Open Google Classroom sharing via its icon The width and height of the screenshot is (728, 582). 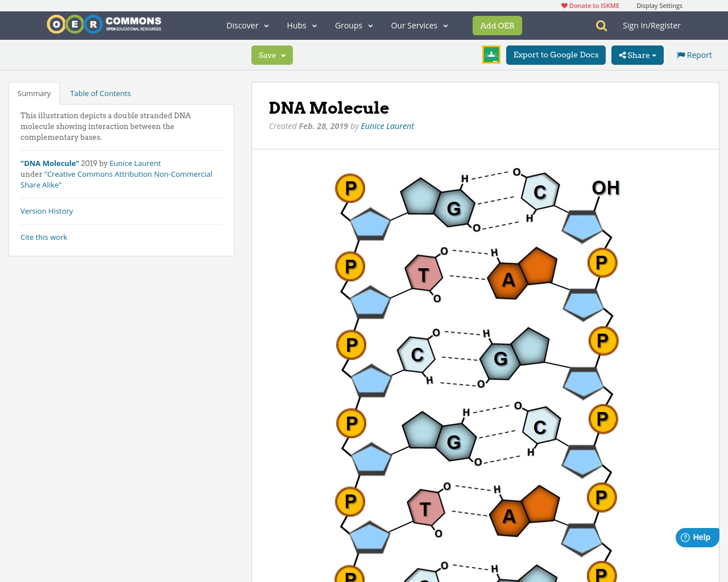click(x=490, y=54)
